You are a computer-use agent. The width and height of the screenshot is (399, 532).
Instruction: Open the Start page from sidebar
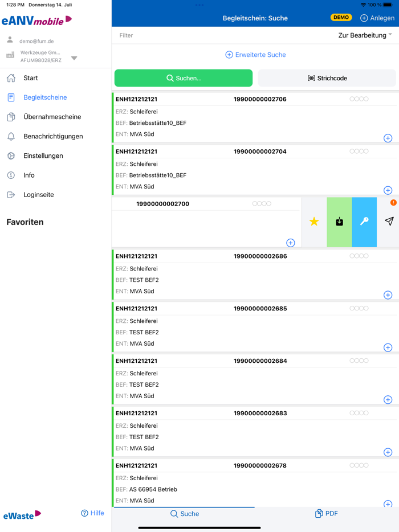pos(31,78)
